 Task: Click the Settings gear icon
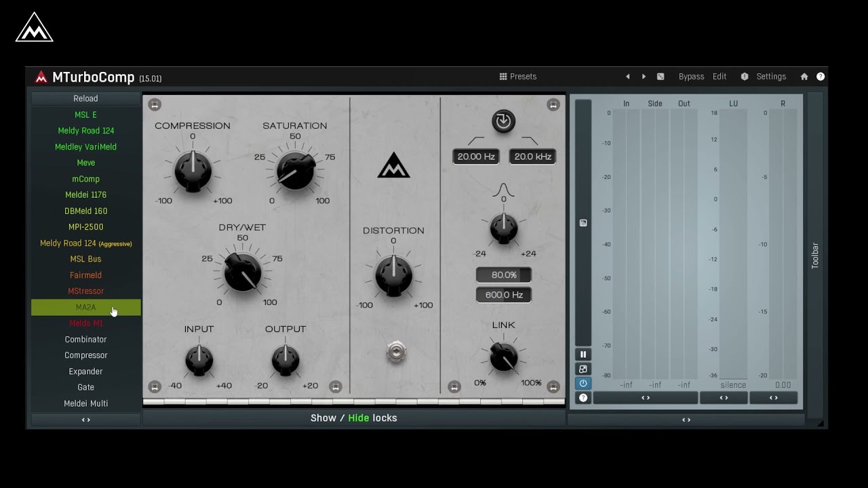[x=745, y=77]
